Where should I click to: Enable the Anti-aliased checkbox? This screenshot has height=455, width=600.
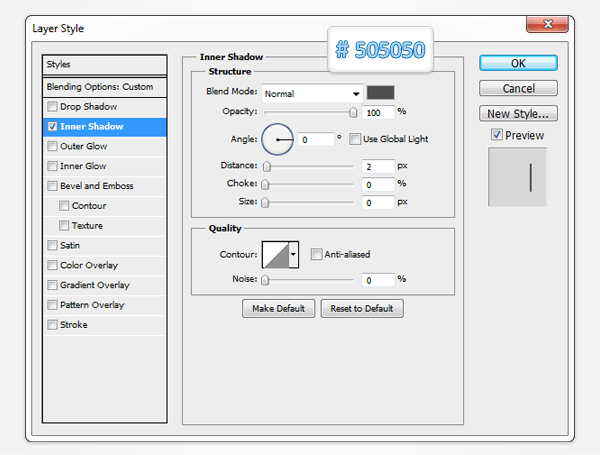(x=317, y=255)
